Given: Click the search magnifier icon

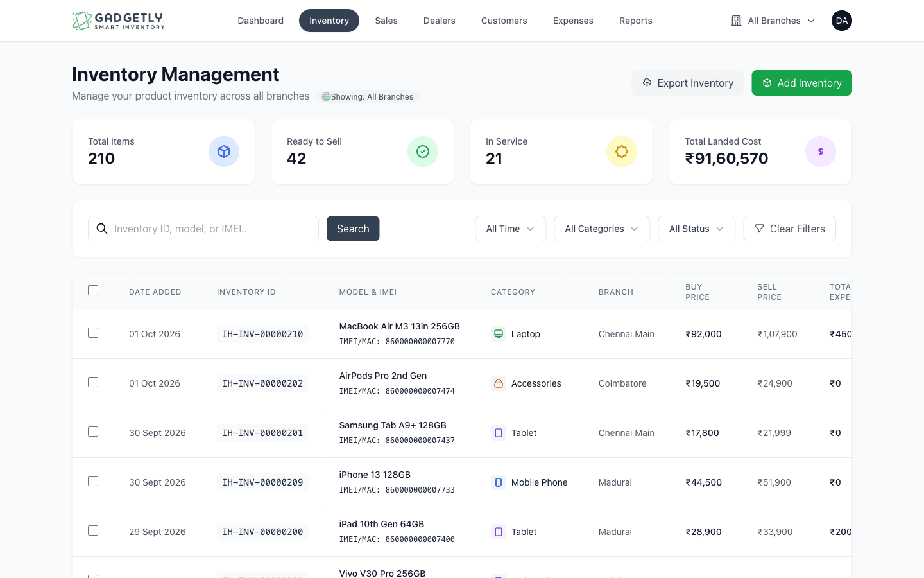Looking at the screenshot, I should coord(102,229).
